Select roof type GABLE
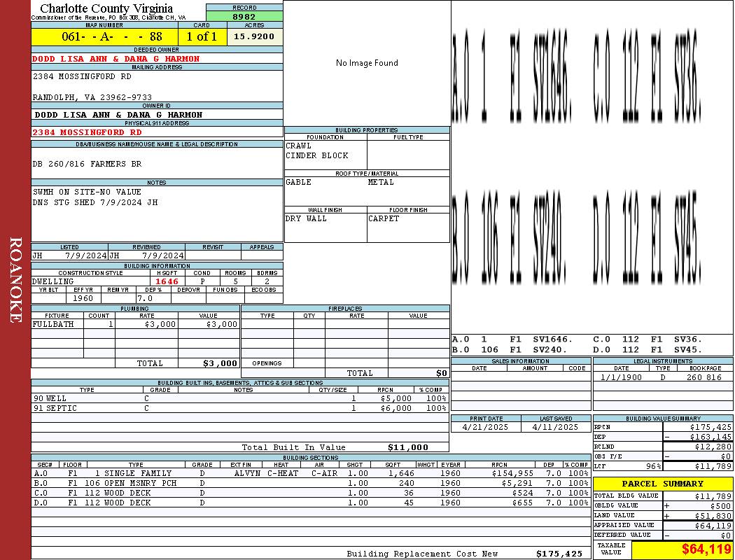 point(299,182)
